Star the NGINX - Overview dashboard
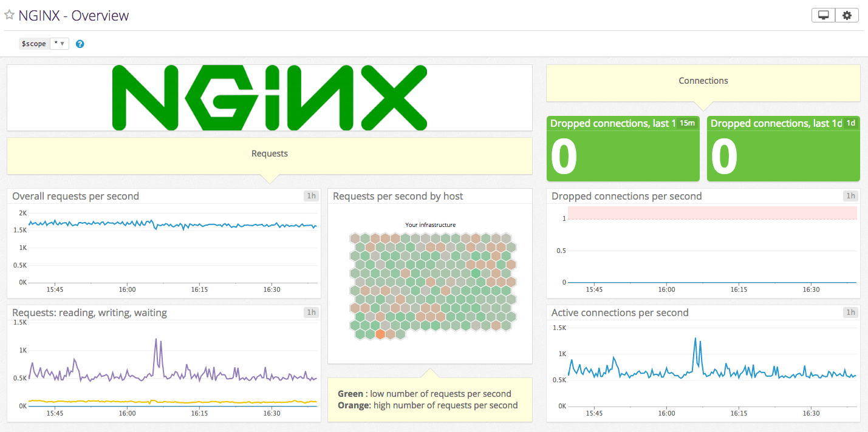This screenshot has width=868, height=432. [x=9, y=15]
